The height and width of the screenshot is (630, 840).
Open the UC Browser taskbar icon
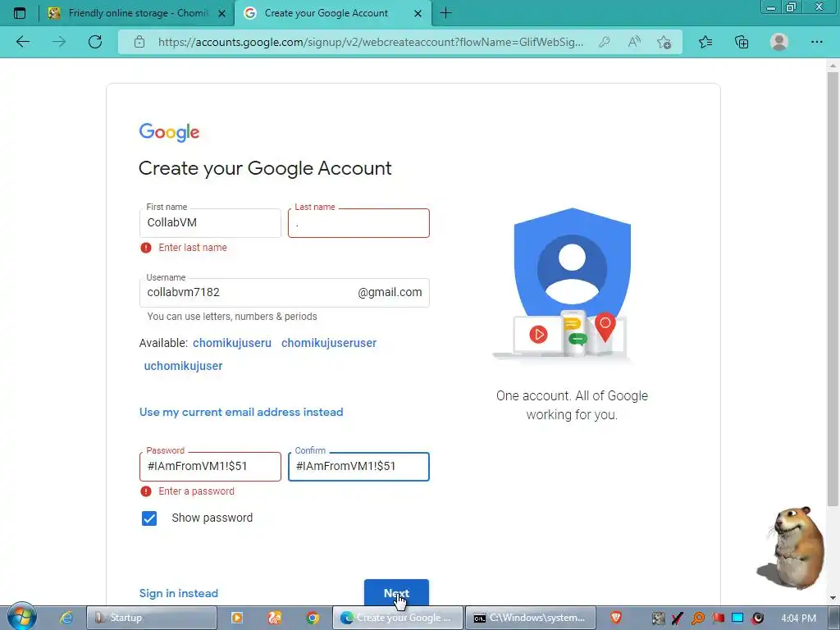tap(275, 618)
